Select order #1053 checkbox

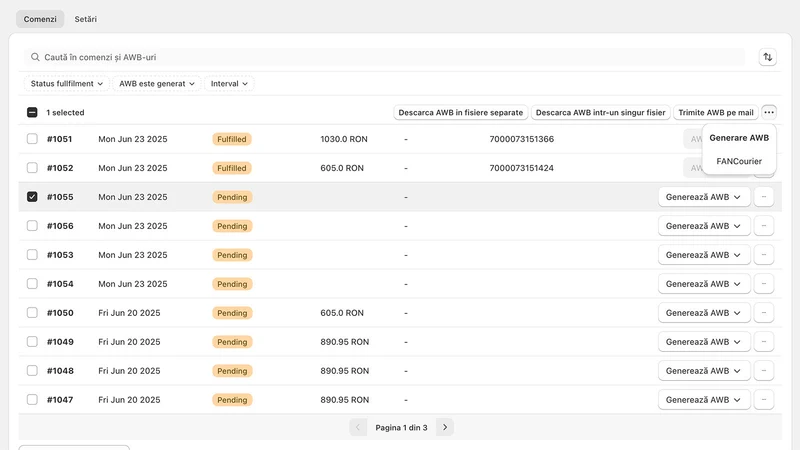[32, 255]
